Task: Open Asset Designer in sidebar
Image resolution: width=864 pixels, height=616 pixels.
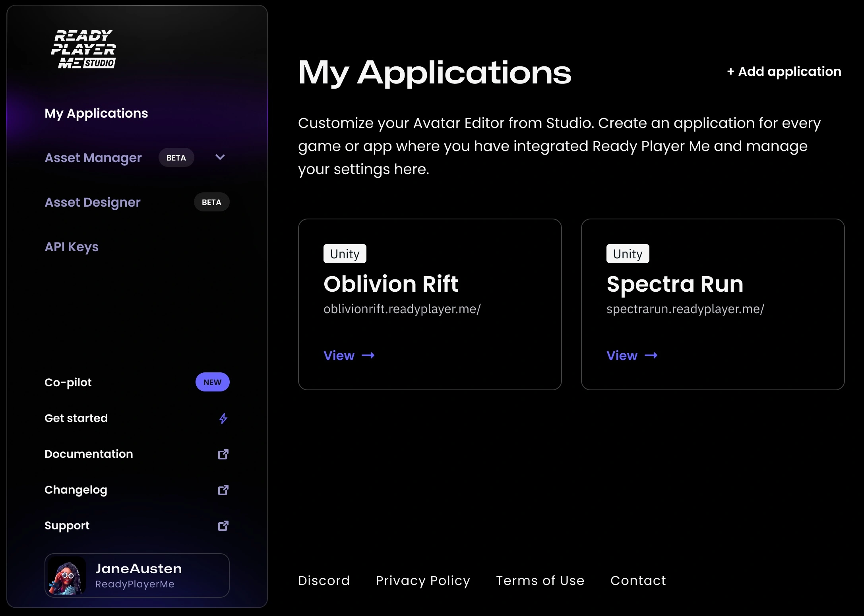Action: [93, 202]
